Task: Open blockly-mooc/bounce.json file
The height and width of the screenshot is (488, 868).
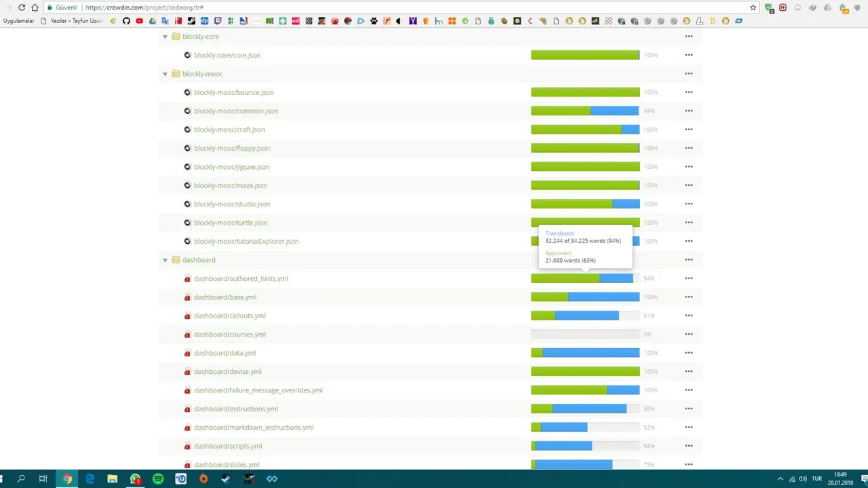Action: tap(234, 92)
